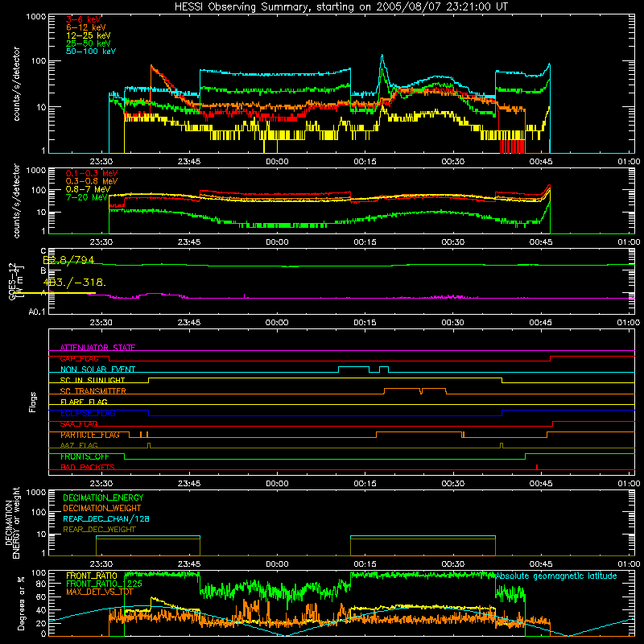
Task: Click the yellow FRONT_RATIO legend label
Action: 92,576
